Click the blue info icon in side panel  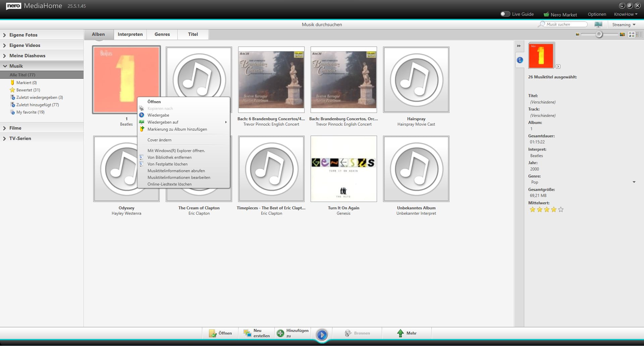click(x=520, y=60)
